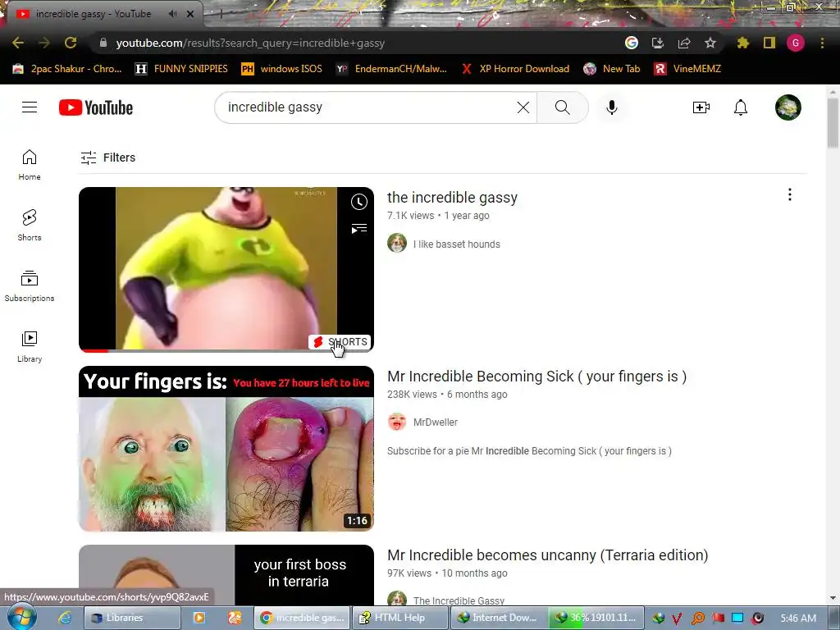Read the 'Subscribe for a pie' description line
Image resolution: width=840 pixels, height=630 pixels.
tap(529, 451)
